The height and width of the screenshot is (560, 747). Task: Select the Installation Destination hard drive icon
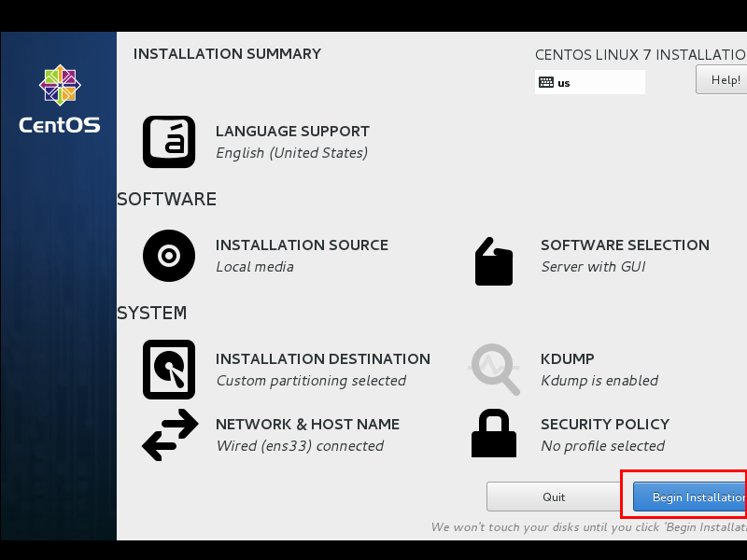[x=169, y=370]
